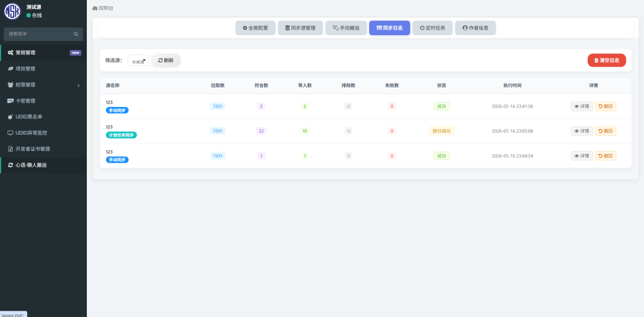The width and height of the screenshot is (644, 317).
Task: Click the users icon beside 权限管理
Action: pos(11,84)
